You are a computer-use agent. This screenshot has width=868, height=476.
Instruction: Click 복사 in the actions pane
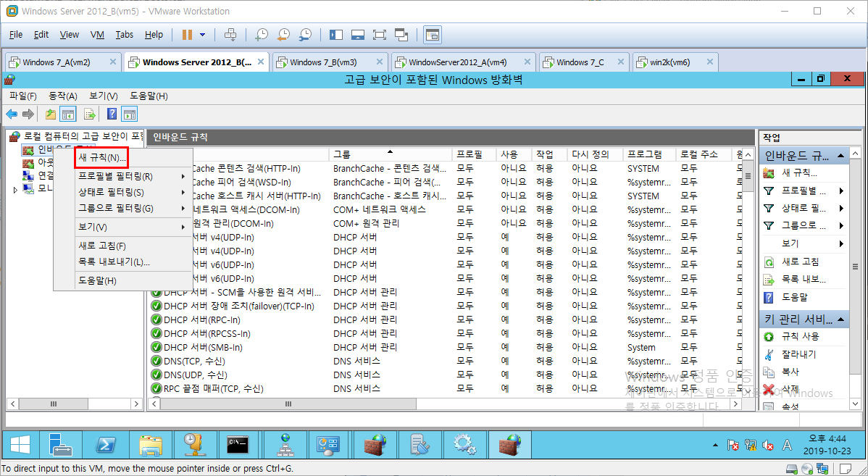click(x=790, y=372)
